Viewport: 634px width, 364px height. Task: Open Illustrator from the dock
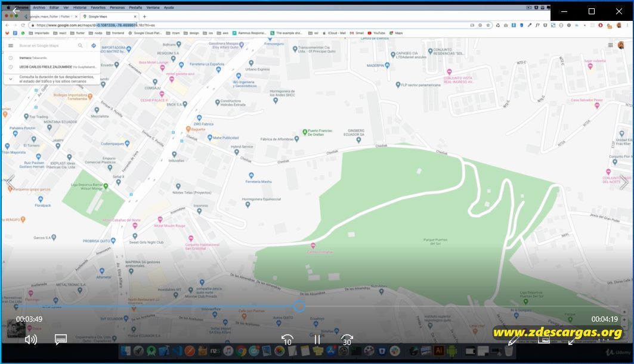tap(439, 351)
